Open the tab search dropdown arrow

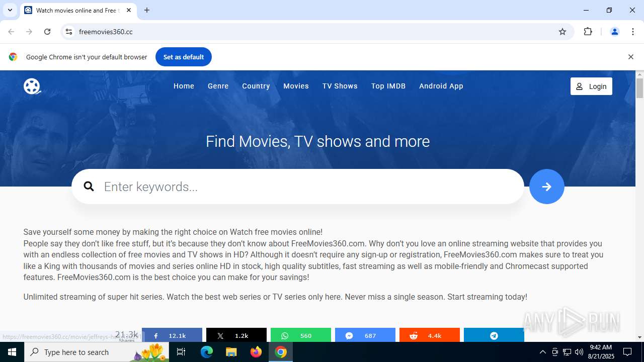[10, 10]
